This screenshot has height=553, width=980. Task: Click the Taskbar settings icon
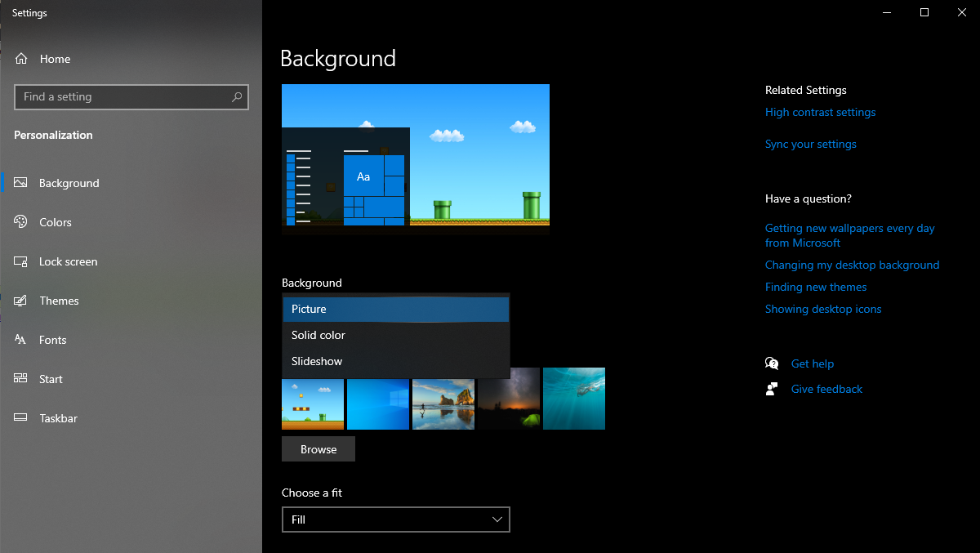click(21, 418)
